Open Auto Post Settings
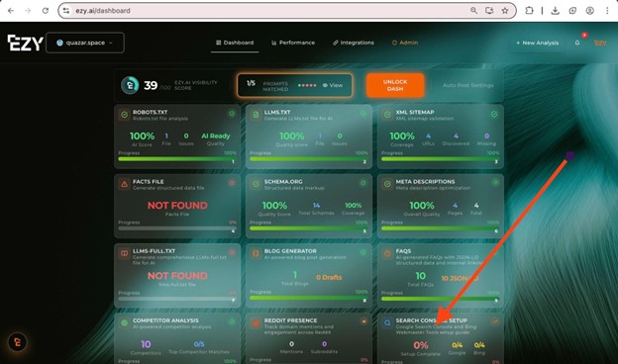 pos(467,85)
